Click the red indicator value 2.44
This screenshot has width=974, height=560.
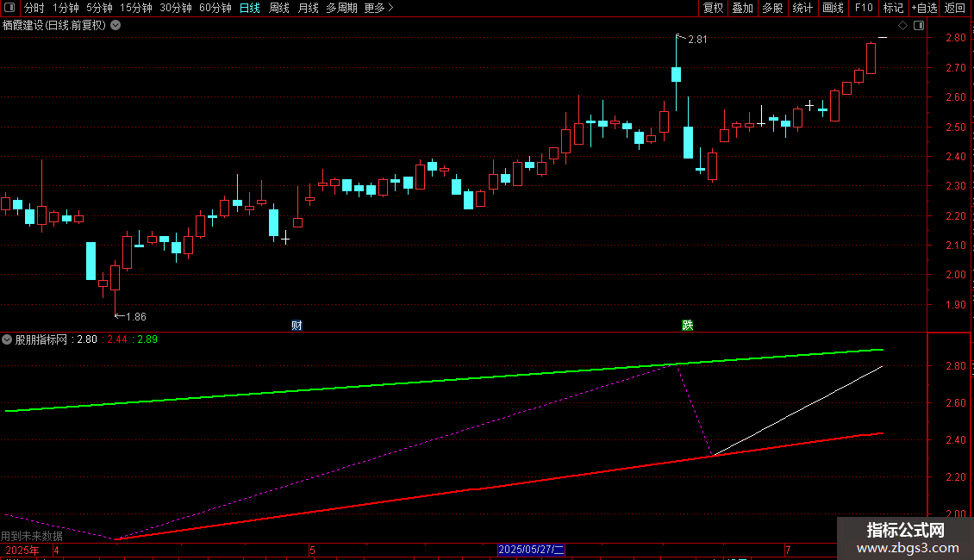click(x=117, y=339)
